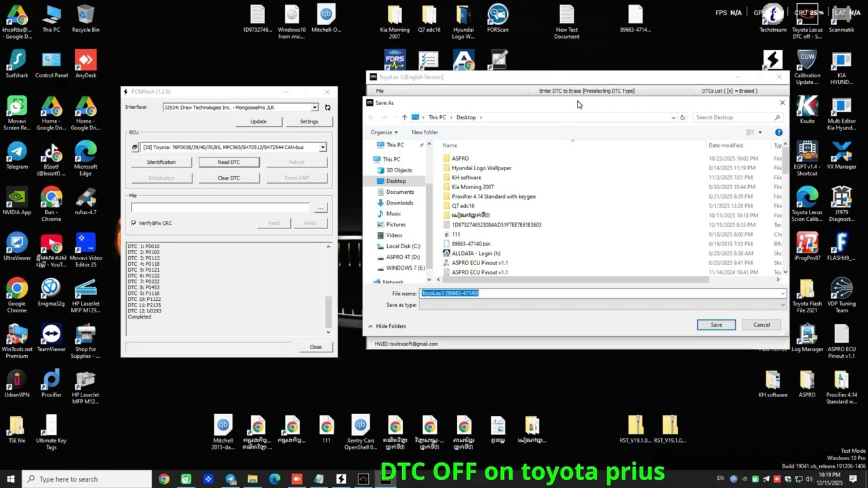Image resolution: width=868 pixels, height=488 pixels.
Task: Click the Save button
Action: (716, 325)
